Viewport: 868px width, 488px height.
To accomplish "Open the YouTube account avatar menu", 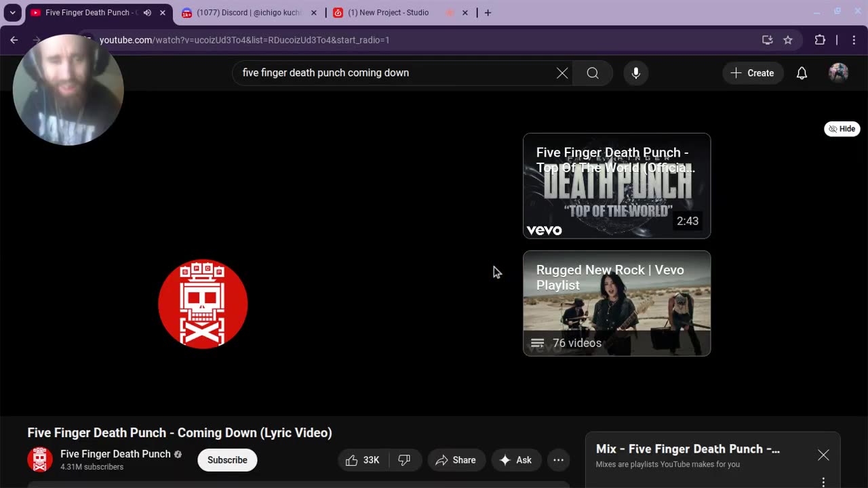I will click(839, 73).
